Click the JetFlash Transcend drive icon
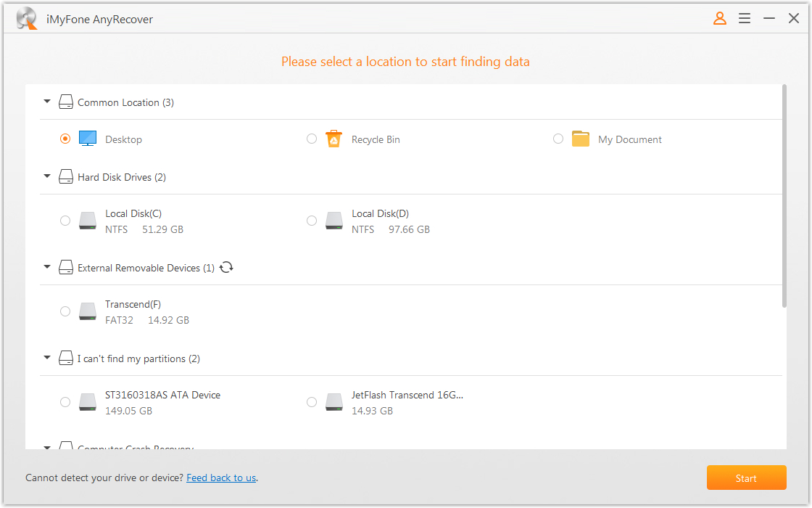812x508 pixels. point(334,402)
